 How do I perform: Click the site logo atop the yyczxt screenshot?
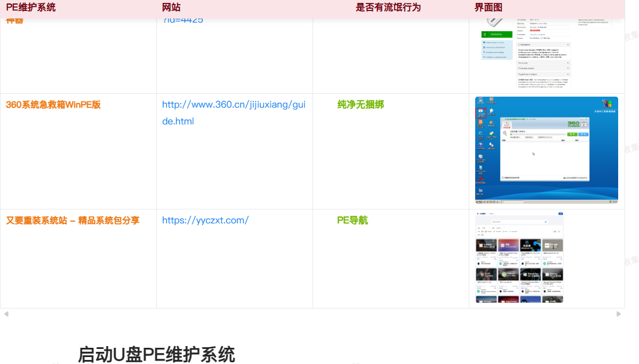(482, 214)
